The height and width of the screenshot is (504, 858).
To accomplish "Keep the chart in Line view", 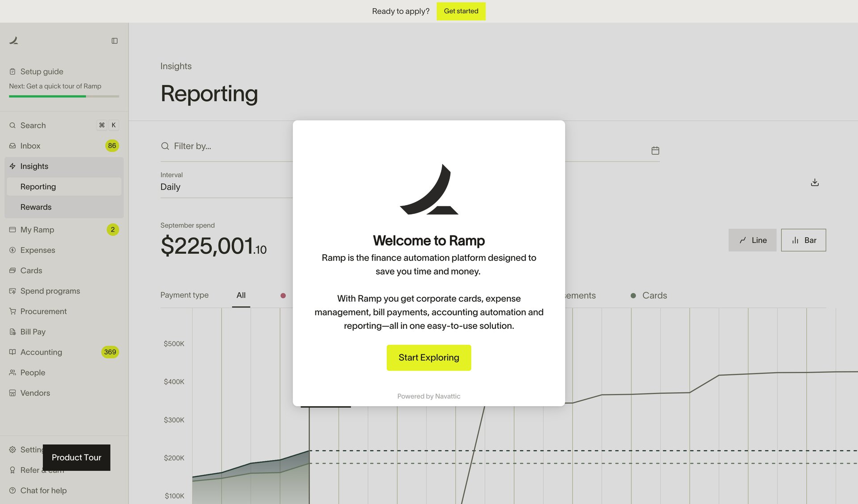I will pos(752,240).
